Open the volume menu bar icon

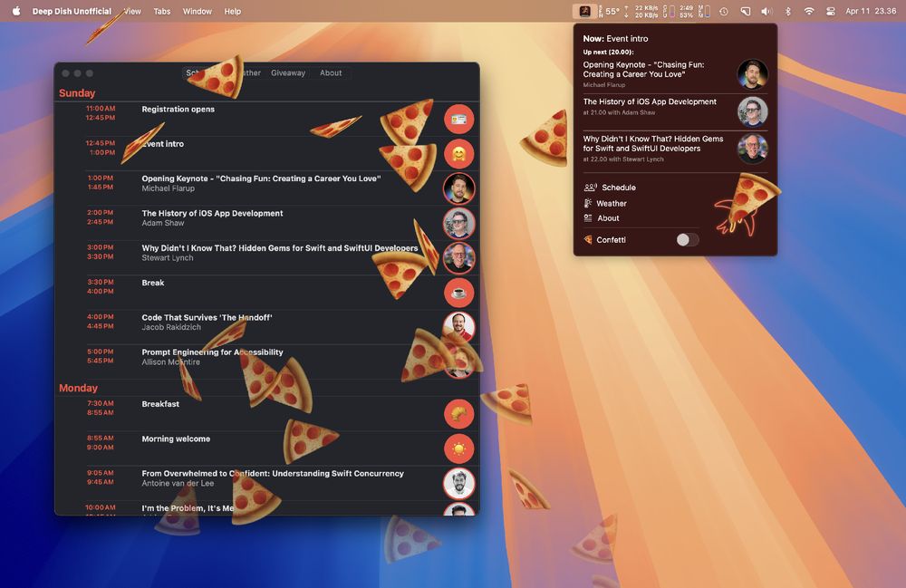766,11
